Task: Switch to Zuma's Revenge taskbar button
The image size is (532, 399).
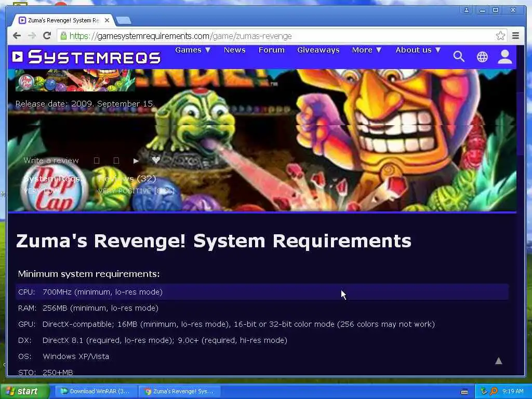Action: coord(179,392)
